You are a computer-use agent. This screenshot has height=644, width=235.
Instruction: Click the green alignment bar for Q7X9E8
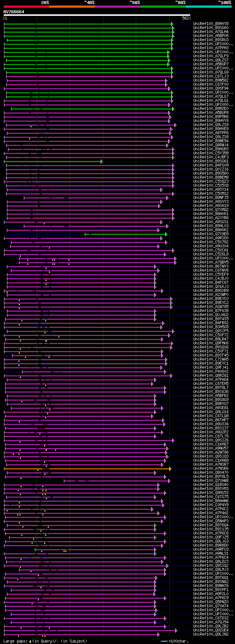point(126,234)
